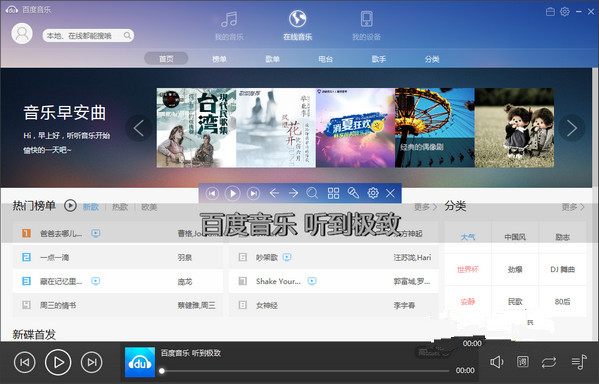Switch to the 电台 tab
Screen dimensions: 599x384
[x=325, y=59]
